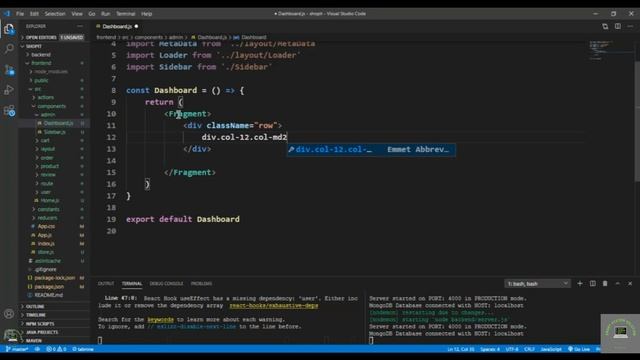Viewport: 640px width, 360px height.
Task: Open editor more actions menu
Action: (630, 27)
